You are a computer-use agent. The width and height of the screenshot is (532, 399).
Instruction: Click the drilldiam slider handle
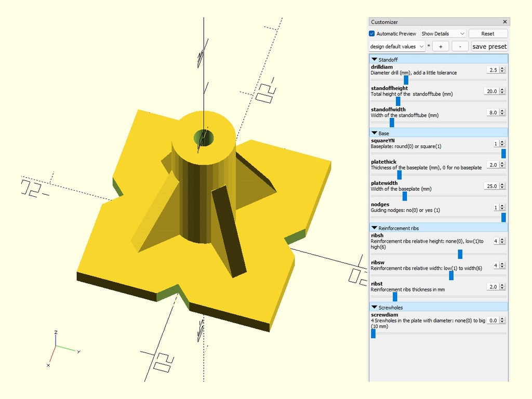(x=406, y=80)
